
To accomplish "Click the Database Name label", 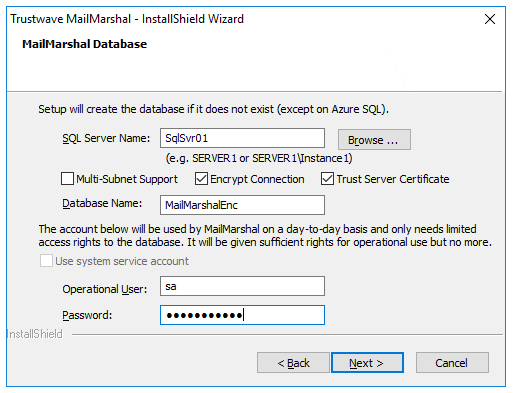I will (x=102, y=203).
